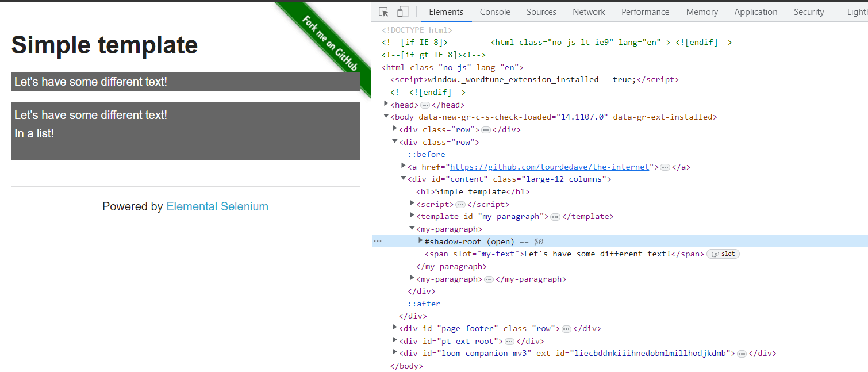
Task: Click the slot badge beside the span
Action: pos(723,254)
